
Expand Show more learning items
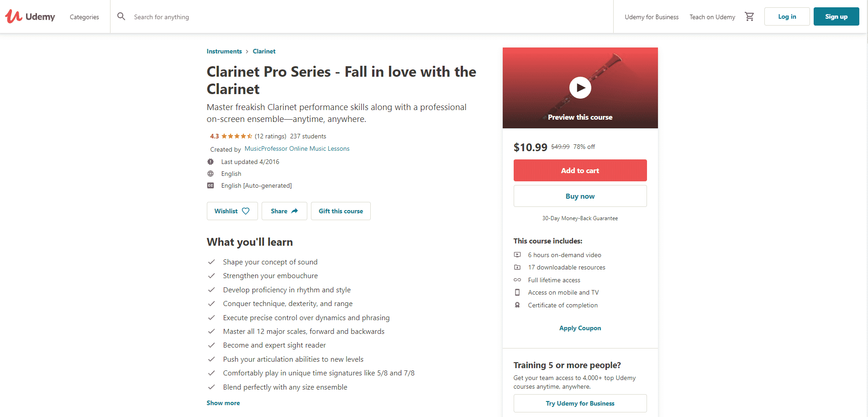click(x=223, y=403)
